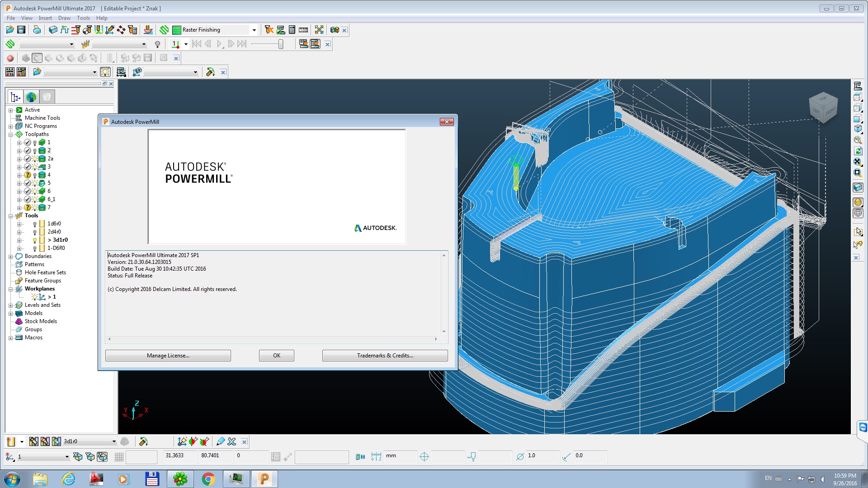Open Internet Explorer from the taskbar

(x=68, y=479)
